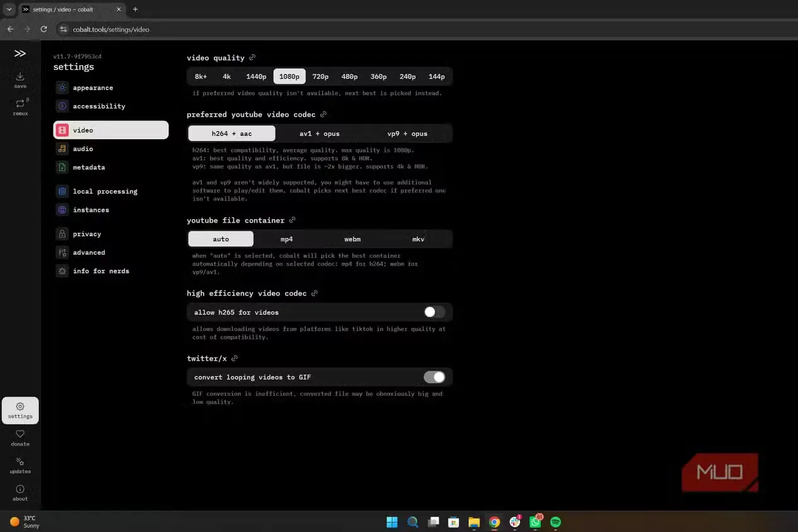Select the video settings category
The image size is (798, 532).
pos(111,130)
